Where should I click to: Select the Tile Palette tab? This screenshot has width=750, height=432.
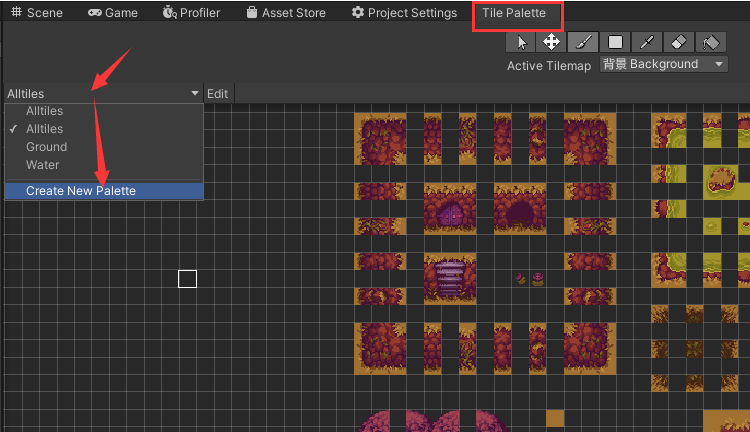(x=514, y=13)
